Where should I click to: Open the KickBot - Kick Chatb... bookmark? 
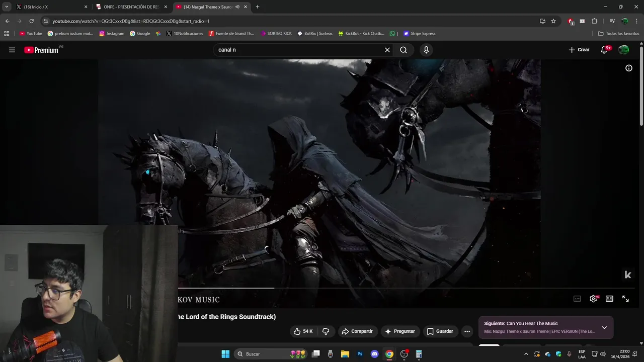click(361, 34)
